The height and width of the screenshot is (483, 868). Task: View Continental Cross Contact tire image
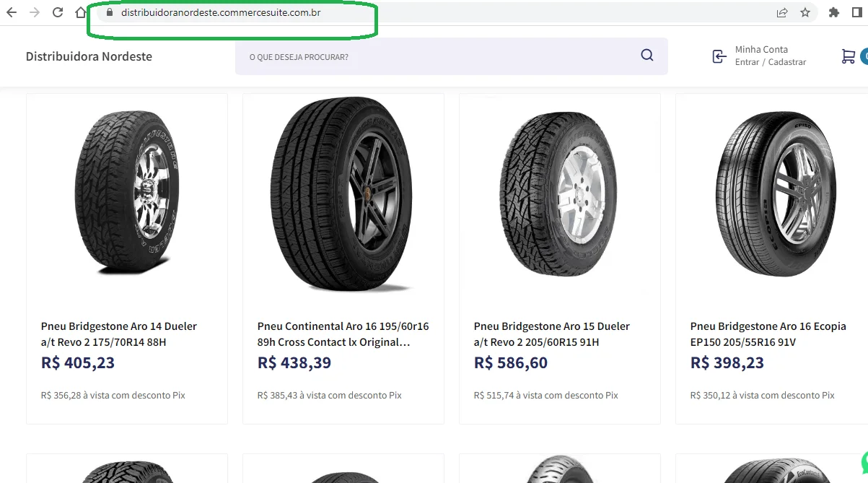[x=341, y=195]
